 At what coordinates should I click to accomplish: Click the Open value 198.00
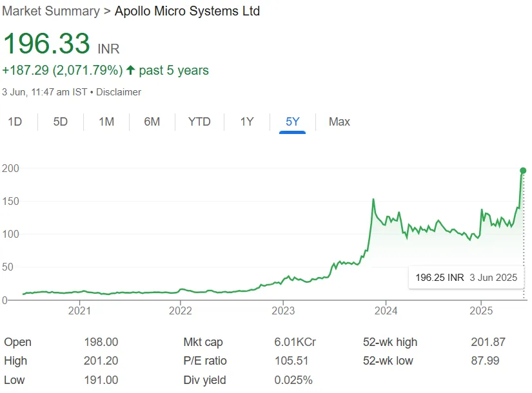(x=101, y=342)
